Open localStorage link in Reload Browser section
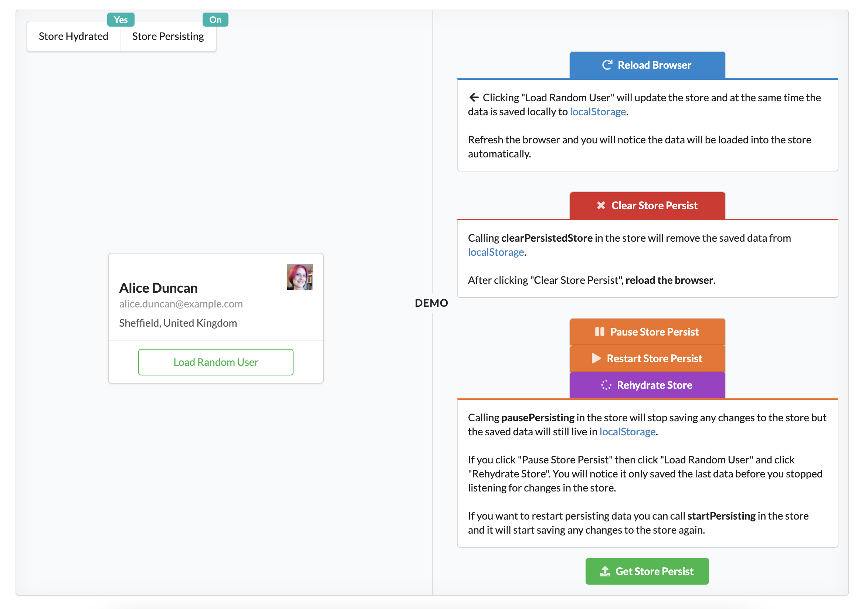The image size is (868, 609). 597,112
